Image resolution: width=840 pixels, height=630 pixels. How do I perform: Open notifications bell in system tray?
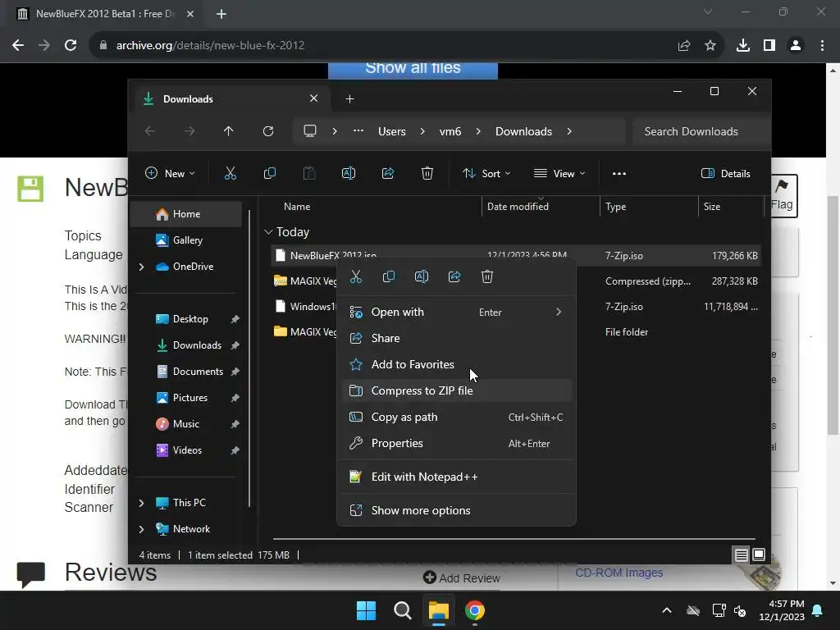coord(818,610)
